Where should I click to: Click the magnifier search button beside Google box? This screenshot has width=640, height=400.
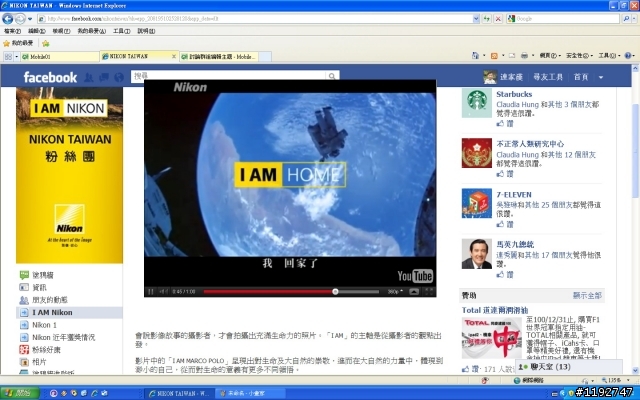coord(626,19)
